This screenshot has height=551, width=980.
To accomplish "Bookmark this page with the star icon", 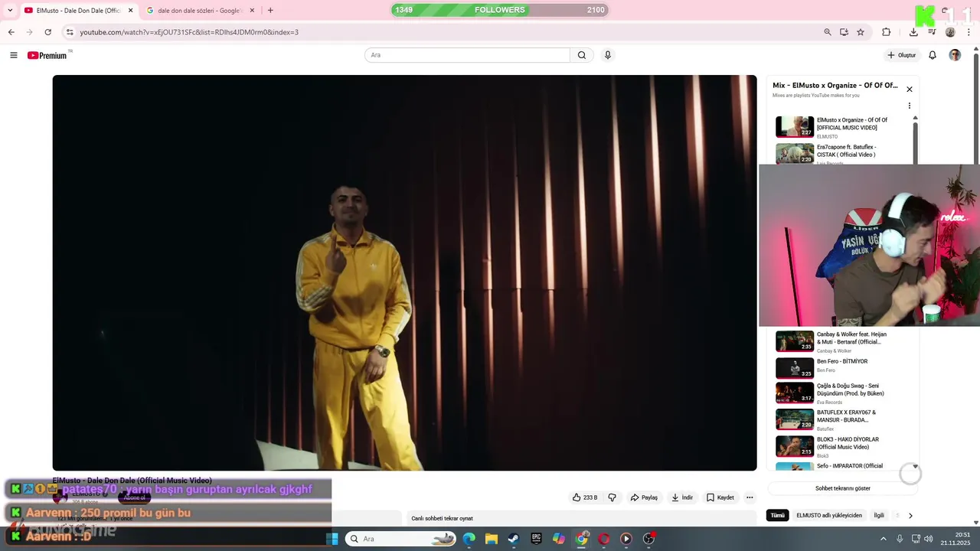I will click(x=861, y=32).
